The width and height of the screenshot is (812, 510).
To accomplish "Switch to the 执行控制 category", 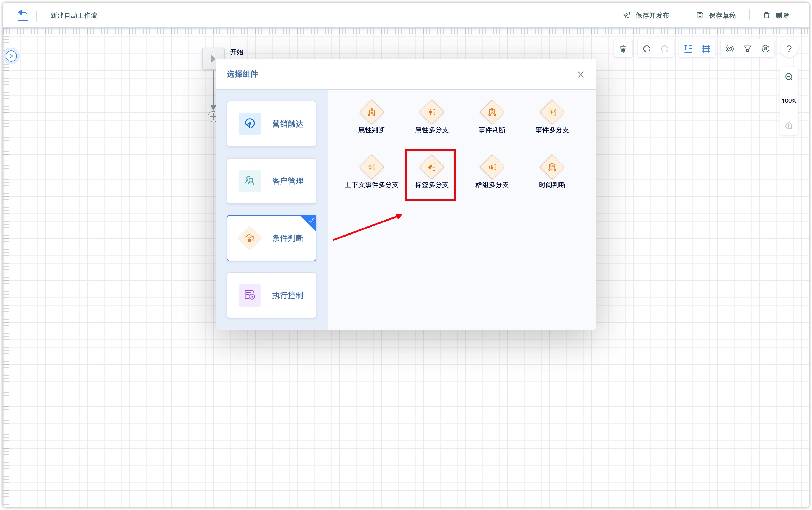I will point(272,295).
